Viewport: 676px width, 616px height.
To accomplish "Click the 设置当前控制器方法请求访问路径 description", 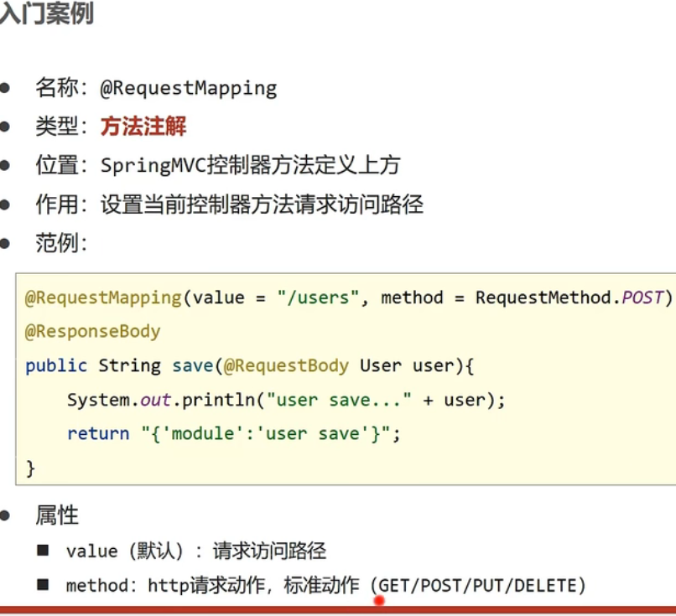I will (x=262, y=204).
